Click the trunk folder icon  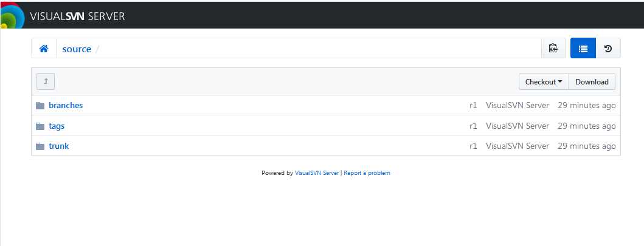pyautogui.click(x=40, y=146)
